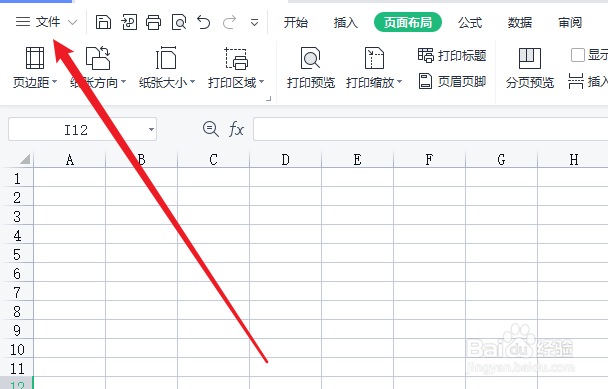Select column H header
608x389 pixels.
(x=573, y=159)
